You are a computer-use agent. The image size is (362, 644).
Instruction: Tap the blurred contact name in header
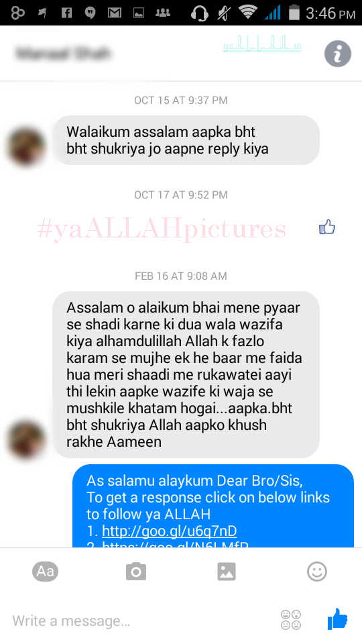63,54
